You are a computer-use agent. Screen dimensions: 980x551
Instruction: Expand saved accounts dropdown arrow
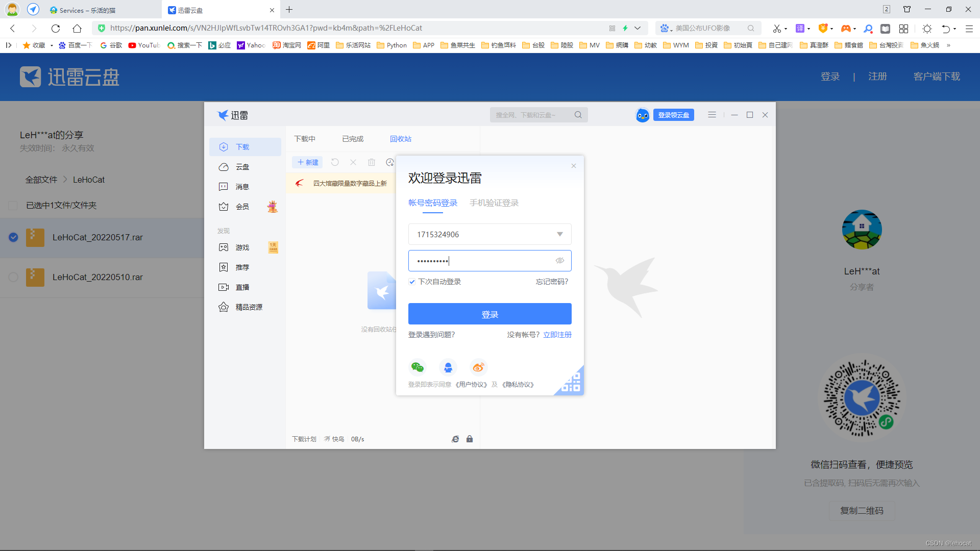(x=560, y=234)
